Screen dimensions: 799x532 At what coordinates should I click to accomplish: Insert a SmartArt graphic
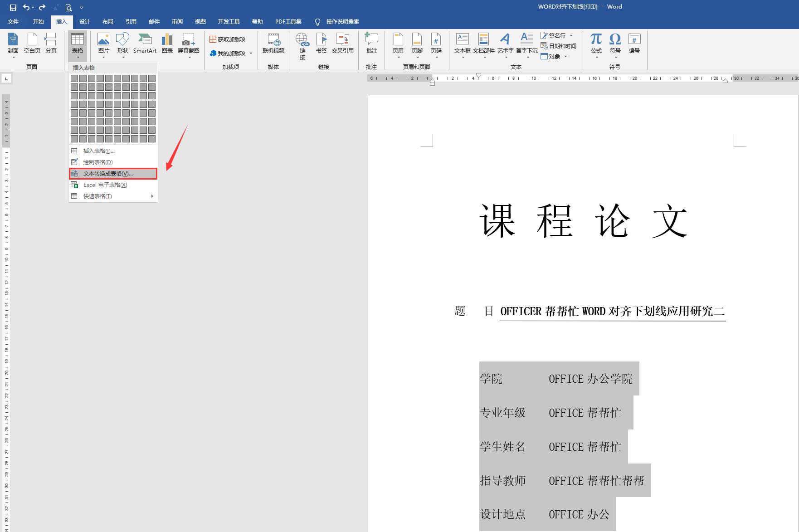pos(145,44)
